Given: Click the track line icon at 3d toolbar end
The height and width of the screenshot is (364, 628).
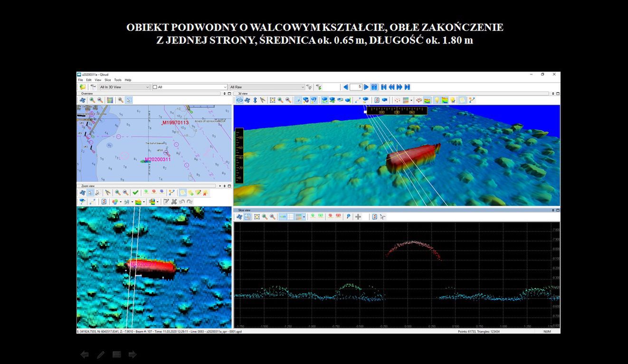Looking at the screenshot, I should pyautogui.click(x=472, y=100).
